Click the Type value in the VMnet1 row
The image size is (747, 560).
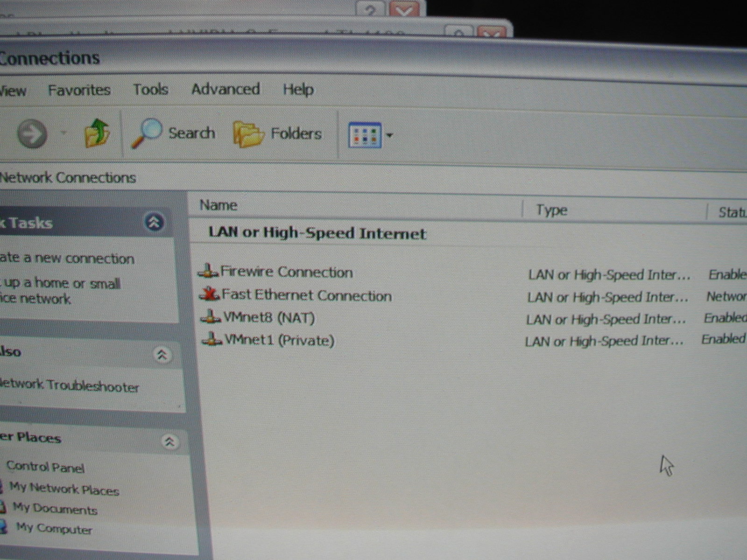tap(604, 342)
